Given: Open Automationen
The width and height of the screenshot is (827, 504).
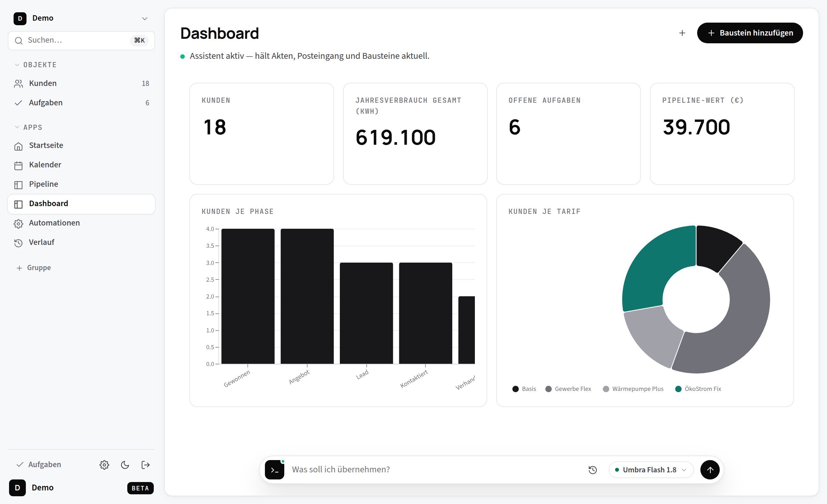Looking at the screenshot, I should click(81, 223).
